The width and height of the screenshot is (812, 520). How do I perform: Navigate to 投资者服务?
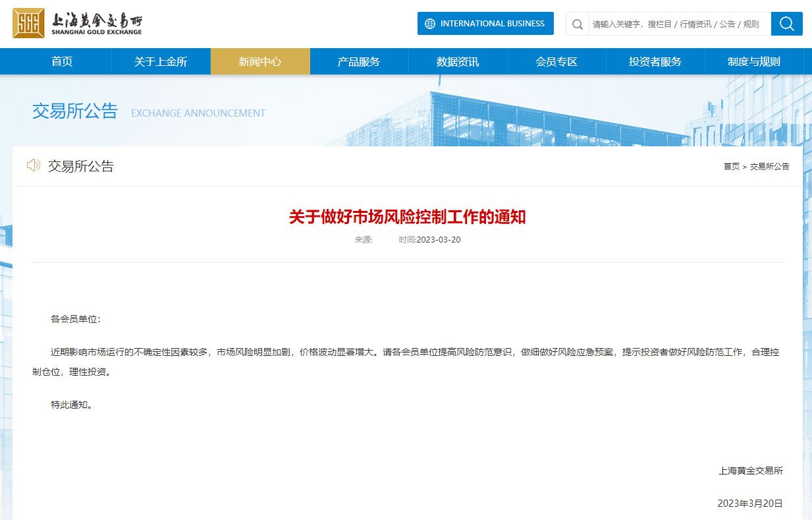pos(655,61)
